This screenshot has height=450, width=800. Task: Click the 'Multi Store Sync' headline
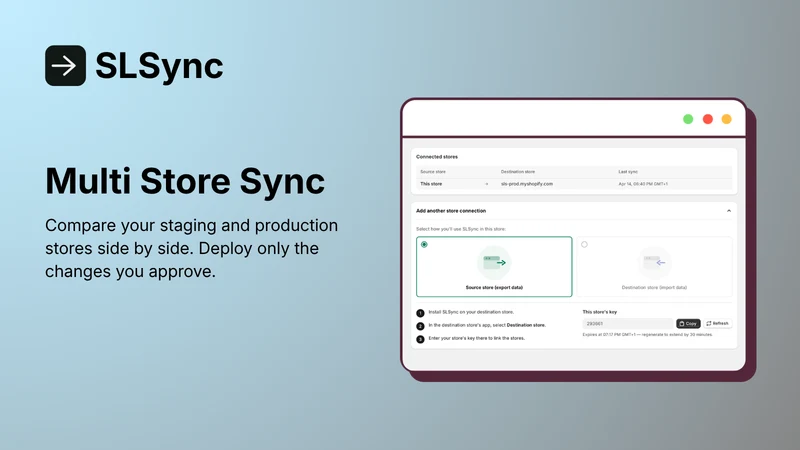(x=185, y=181)
